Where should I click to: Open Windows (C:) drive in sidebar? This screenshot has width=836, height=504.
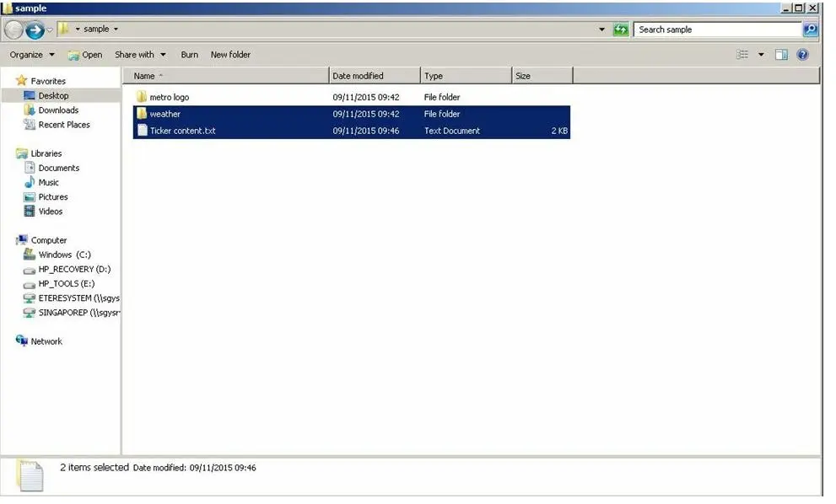click(x=64, y=255)
